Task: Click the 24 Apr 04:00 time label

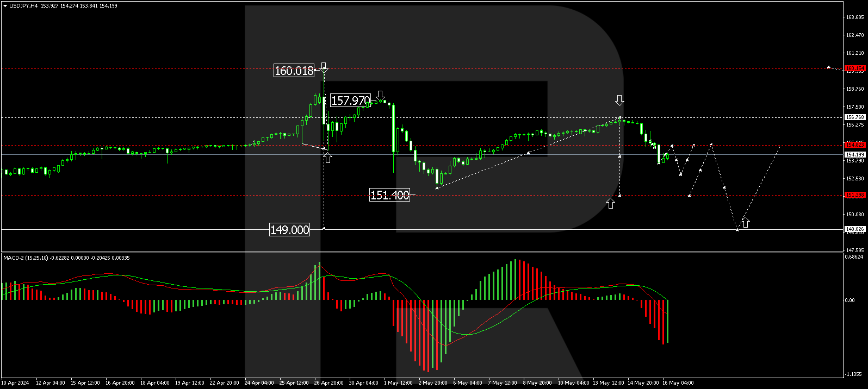Action: pyautogui.click(x=259, y=383)
